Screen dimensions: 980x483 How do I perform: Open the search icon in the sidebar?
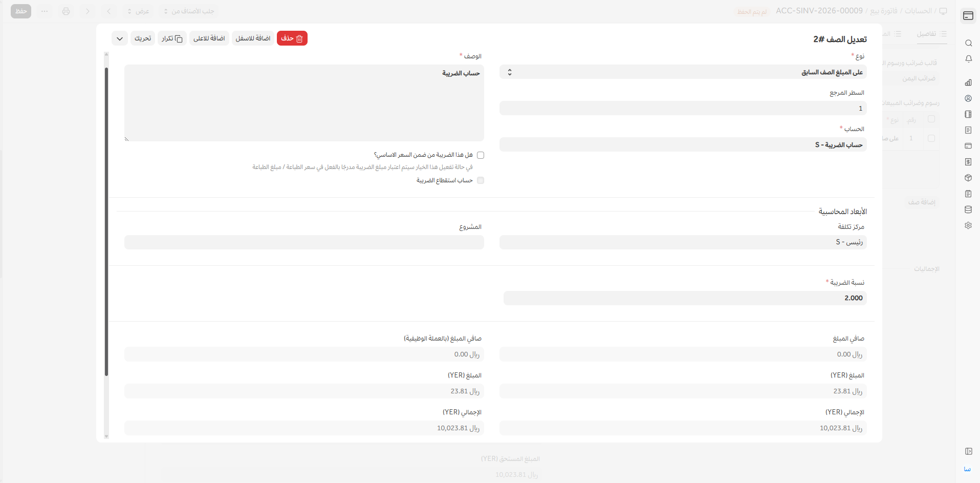(x=968, y=43)
